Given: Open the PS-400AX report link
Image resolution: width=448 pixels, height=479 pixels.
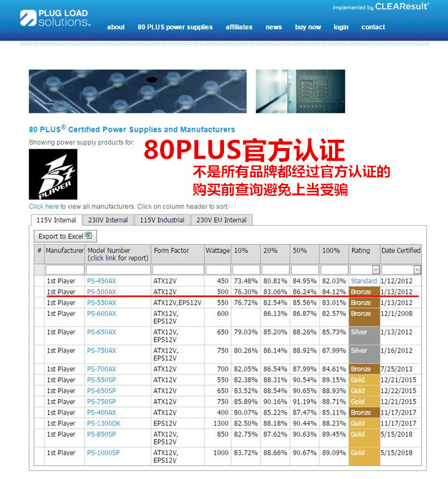Looking at the screenshot, I should tap(102, 412).
